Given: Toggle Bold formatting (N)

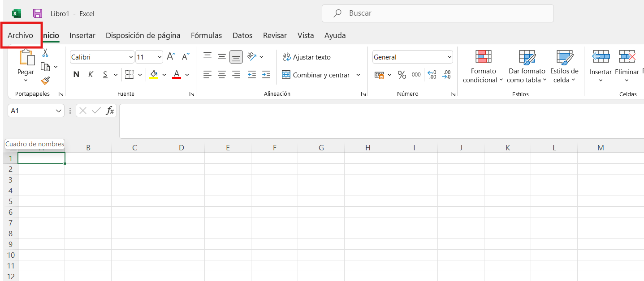Looking at the screenshot, I should coord(76,75).
